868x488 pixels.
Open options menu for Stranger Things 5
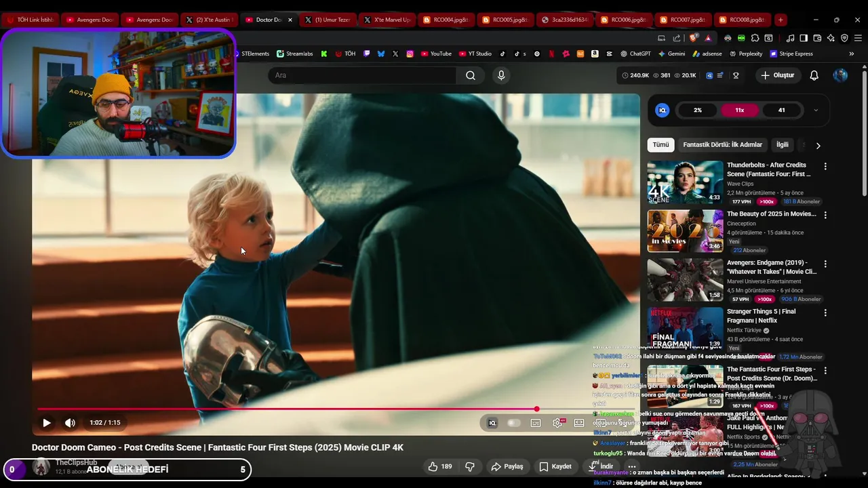(x=825, y=312)
